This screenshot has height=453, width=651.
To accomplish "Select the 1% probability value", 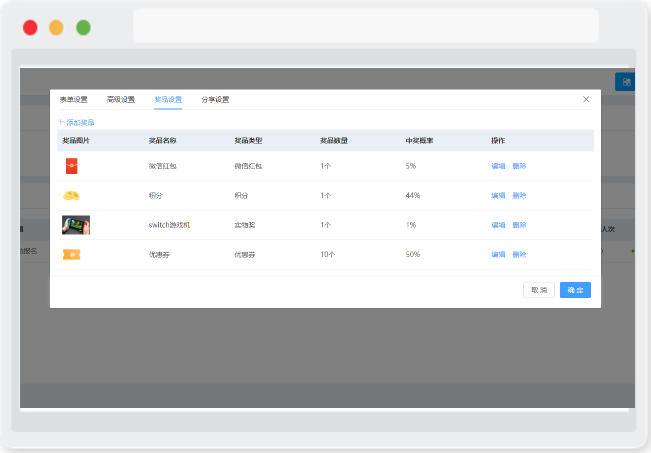I will tap(411, 225).
